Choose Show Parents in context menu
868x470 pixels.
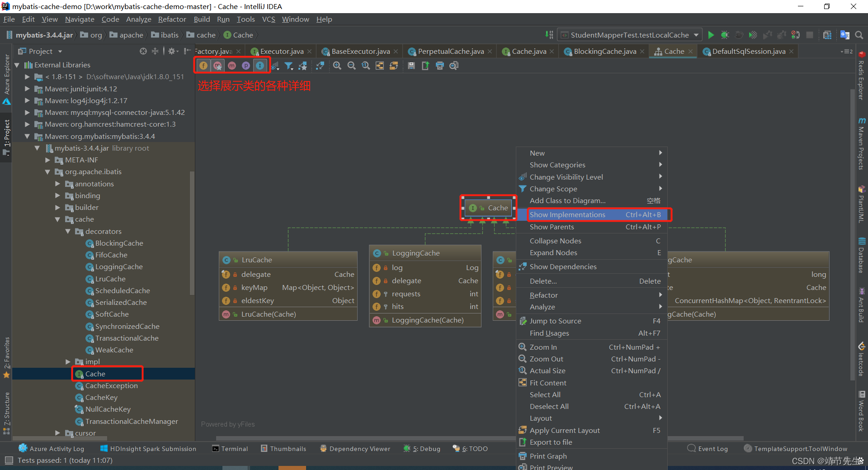coord(592,227)
